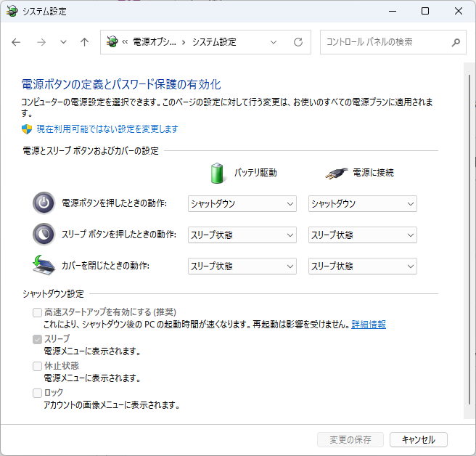Toggle the スリープ checkbox
This screenshot has height=456, width=476.
[37, 339]
